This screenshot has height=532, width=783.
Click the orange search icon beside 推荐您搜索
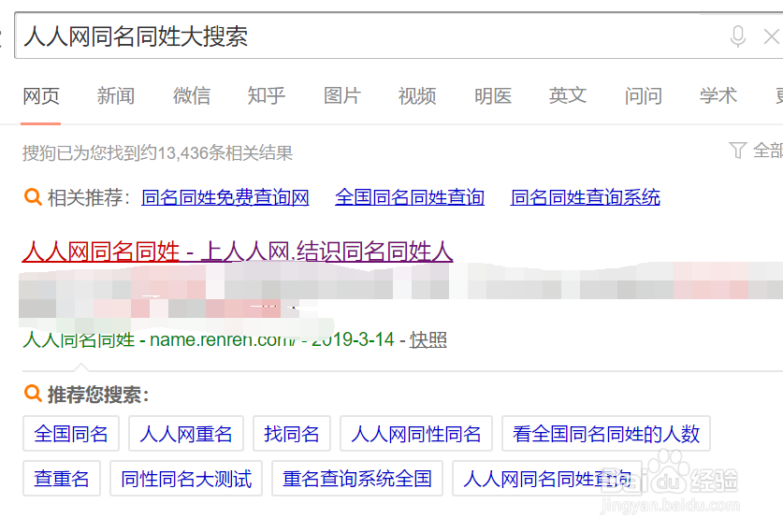point(33,394)
